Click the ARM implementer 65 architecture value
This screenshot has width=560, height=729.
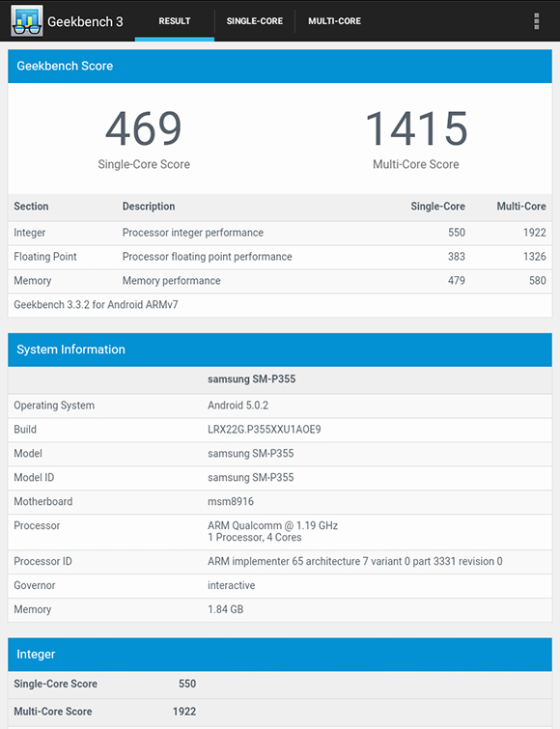pyautogui.click(x=355, y=562)
